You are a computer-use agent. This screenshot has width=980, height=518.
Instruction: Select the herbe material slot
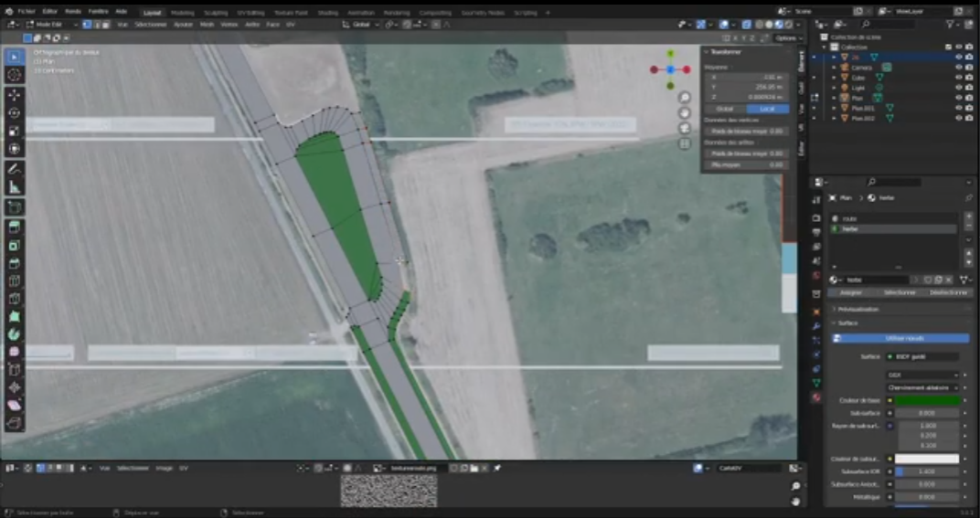tap(894, 229)
